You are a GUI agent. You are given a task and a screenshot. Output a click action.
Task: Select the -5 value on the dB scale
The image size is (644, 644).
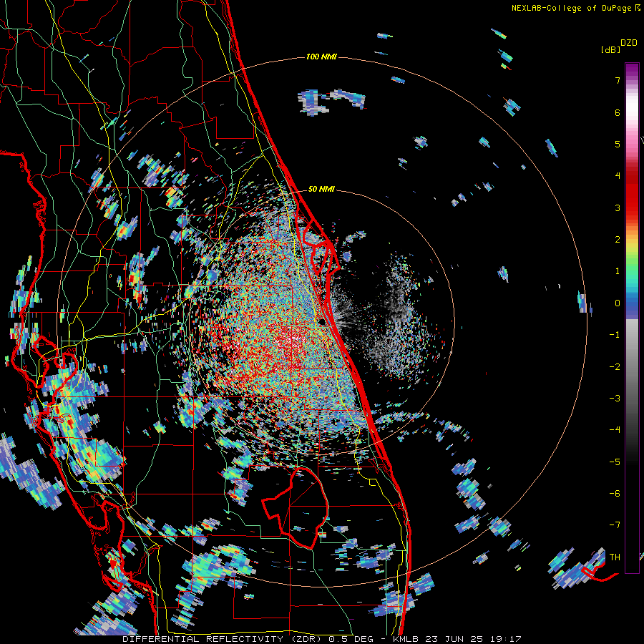[x=615, y=462]
